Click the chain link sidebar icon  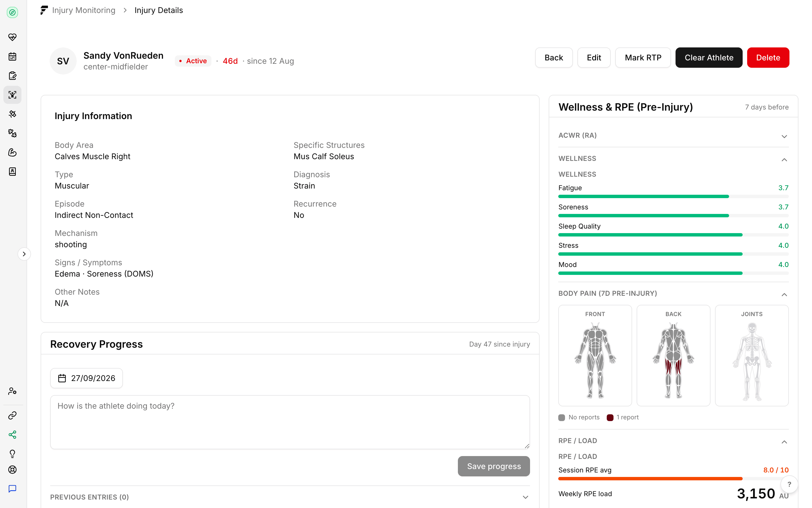(x=12, y=416)
